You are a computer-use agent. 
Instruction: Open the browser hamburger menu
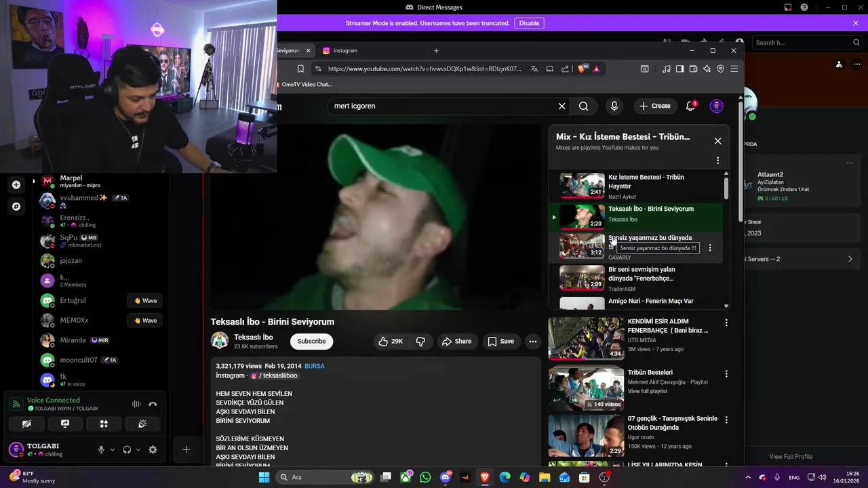(x=734, y=68)
